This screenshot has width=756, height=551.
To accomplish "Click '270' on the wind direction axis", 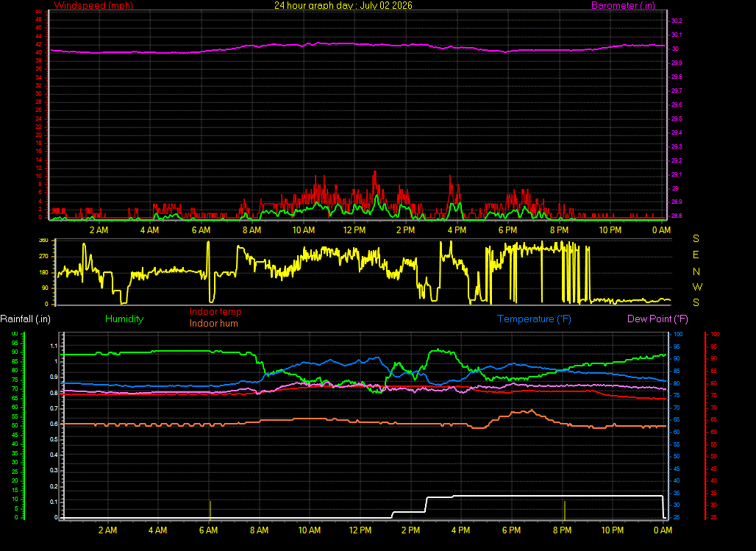I will pyautogui.click(x=43, y=256).
